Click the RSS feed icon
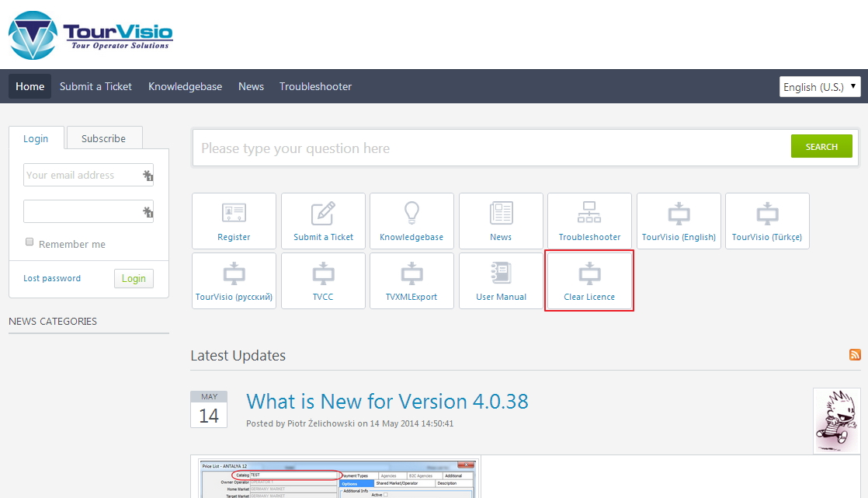The height and width of the screenshot is (498, 868). (855, 355)
